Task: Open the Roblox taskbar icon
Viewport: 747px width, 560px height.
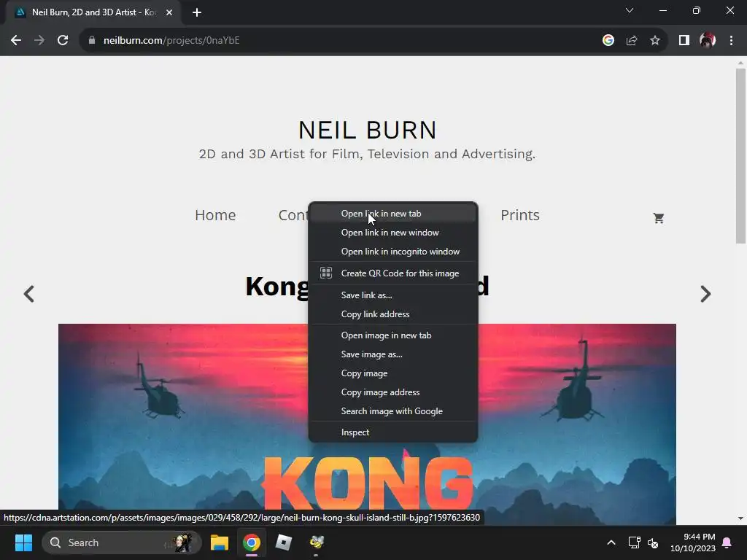Action: click(284, 542)
